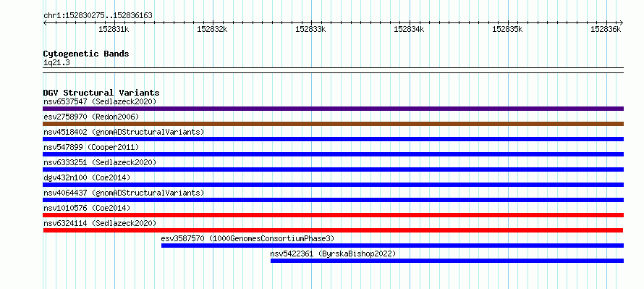Screen dimensions: 644x289
Task: Click the 152833k ruler label
Action: click(310, 29)
